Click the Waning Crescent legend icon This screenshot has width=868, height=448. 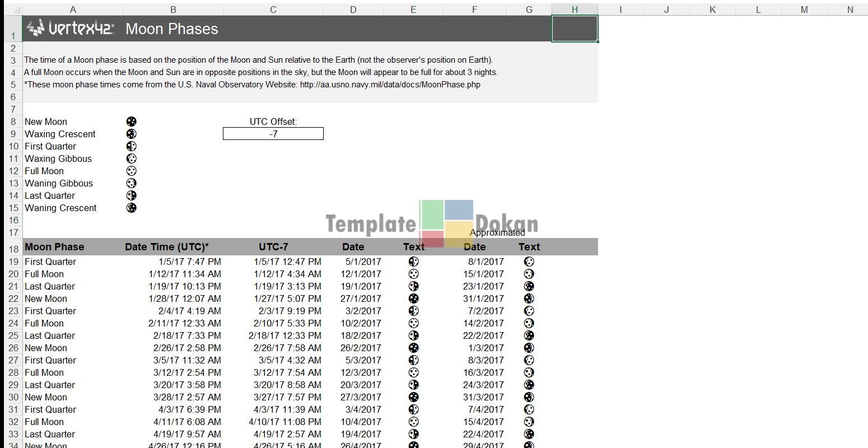coord(131,208)
